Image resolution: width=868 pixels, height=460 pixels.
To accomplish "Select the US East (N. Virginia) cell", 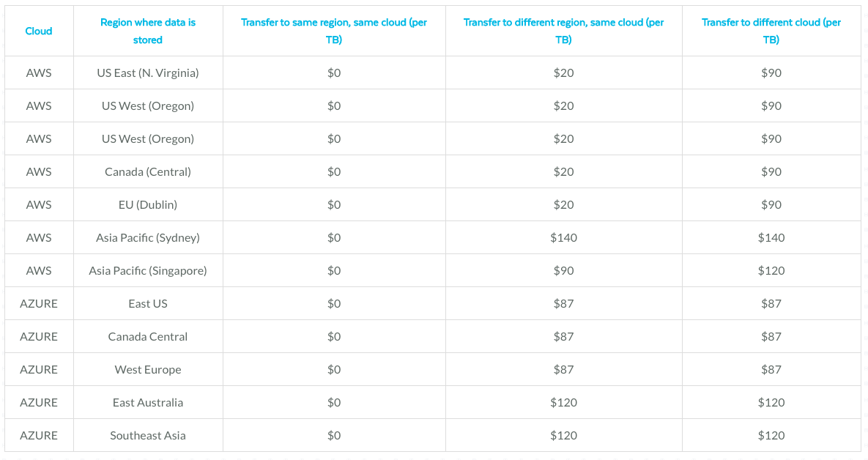I will (148, 73).
